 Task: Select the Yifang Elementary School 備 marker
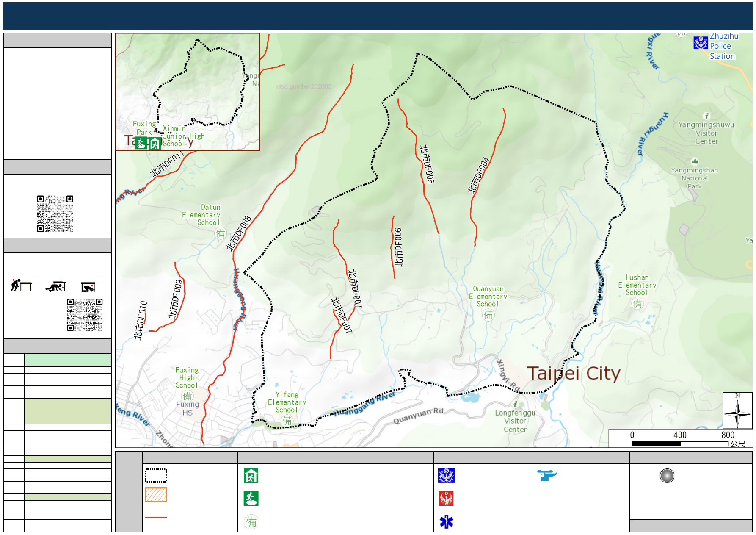(287, 421)
